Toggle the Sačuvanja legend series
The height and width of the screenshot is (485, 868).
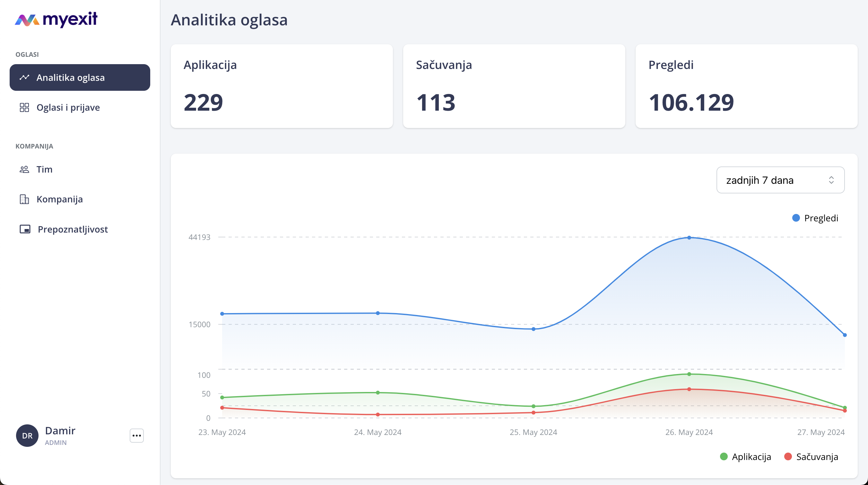[811, 457]
